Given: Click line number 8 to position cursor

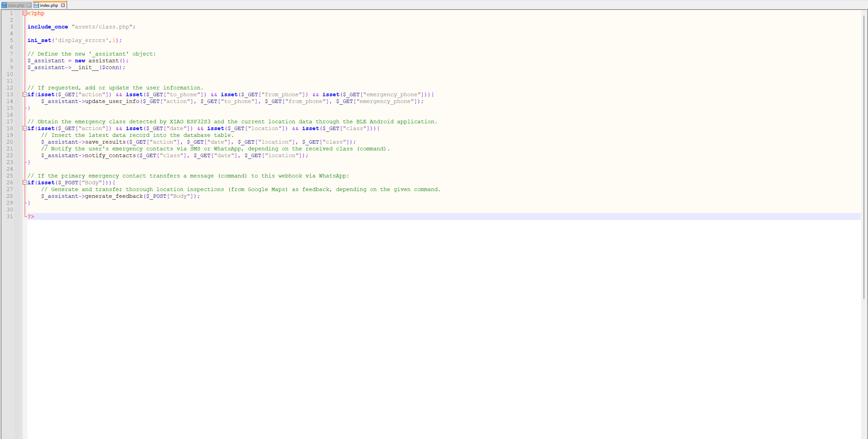Looking at the screenshot, I should (x=12, y=60).
